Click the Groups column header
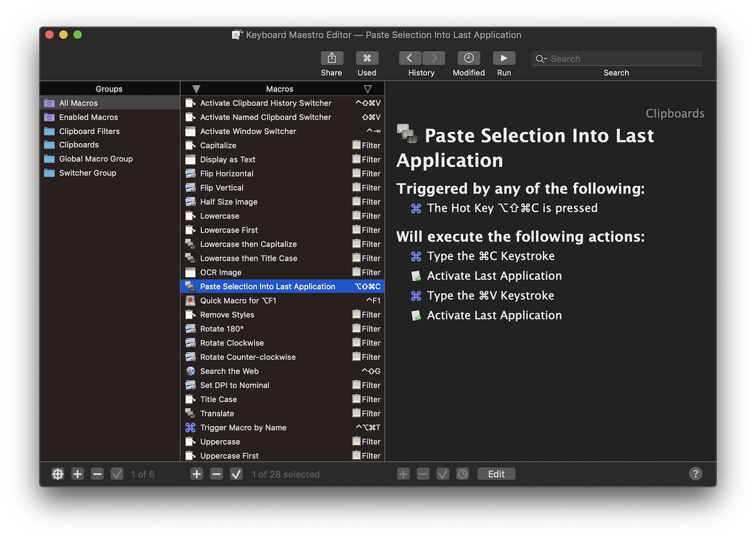 point(110,89)
